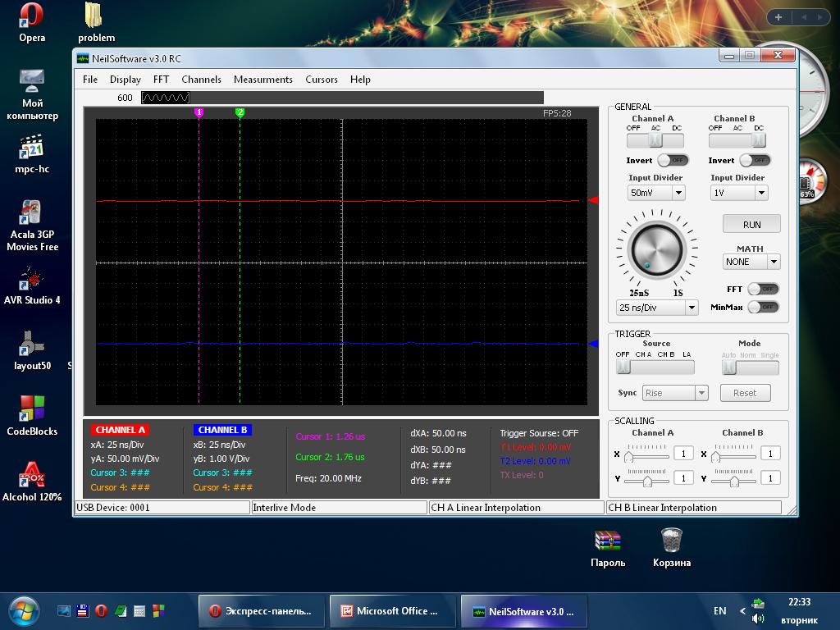Click the waveform preview thumbnail

click(166, 98)
